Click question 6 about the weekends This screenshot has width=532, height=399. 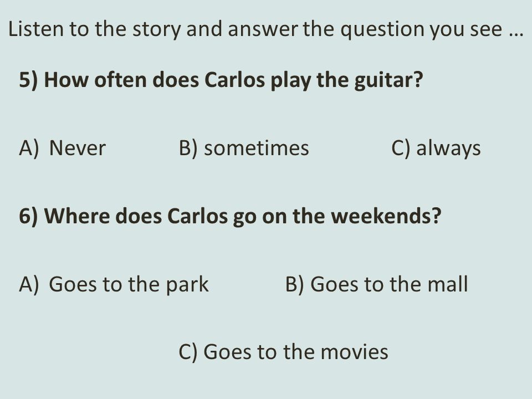point(230,216)
